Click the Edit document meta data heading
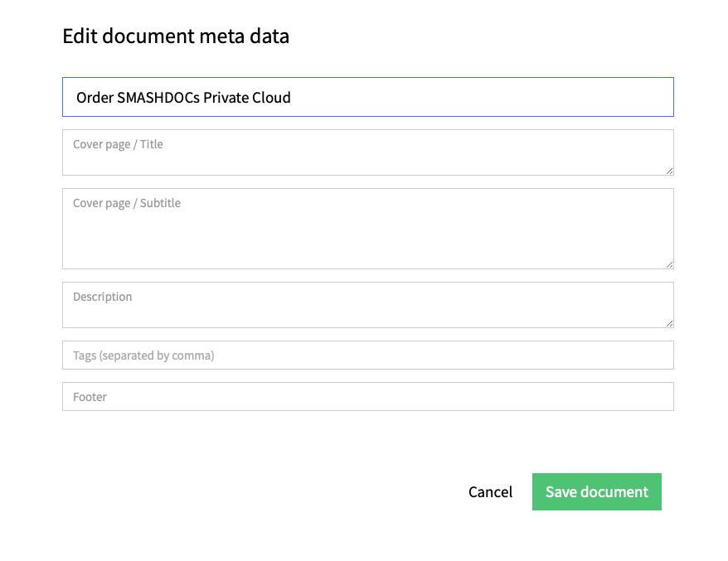 click(176, 36)
